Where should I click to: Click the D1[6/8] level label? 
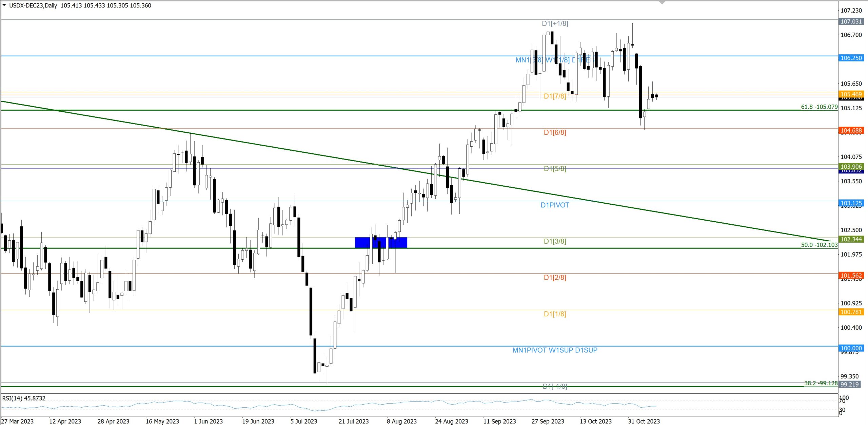pyautogui.click(x=555, y=132)
